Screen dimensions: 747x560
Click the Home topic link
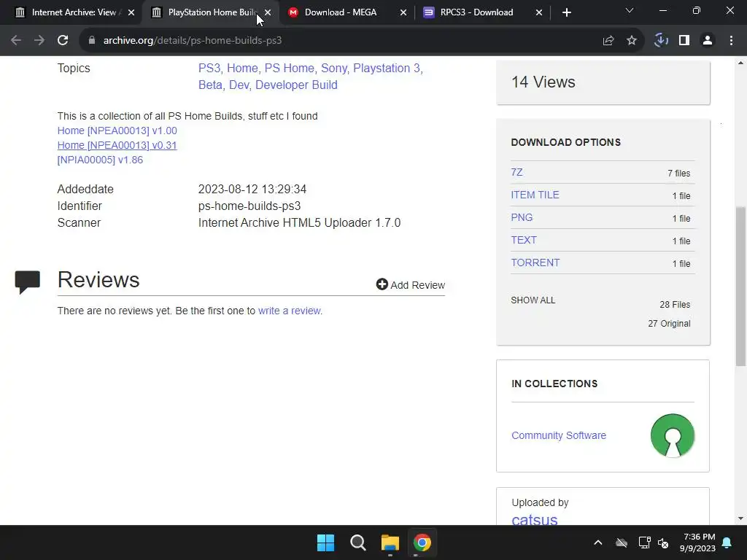242,68
